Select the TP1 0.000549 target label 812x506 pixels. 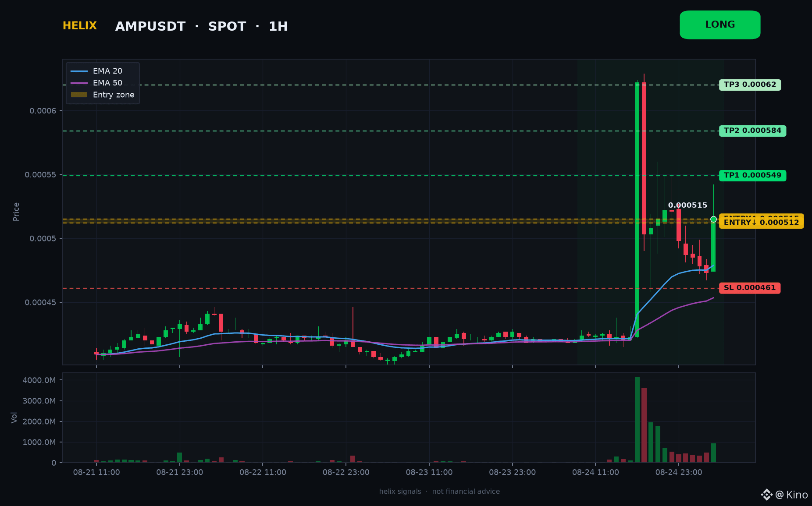point(752,175)
